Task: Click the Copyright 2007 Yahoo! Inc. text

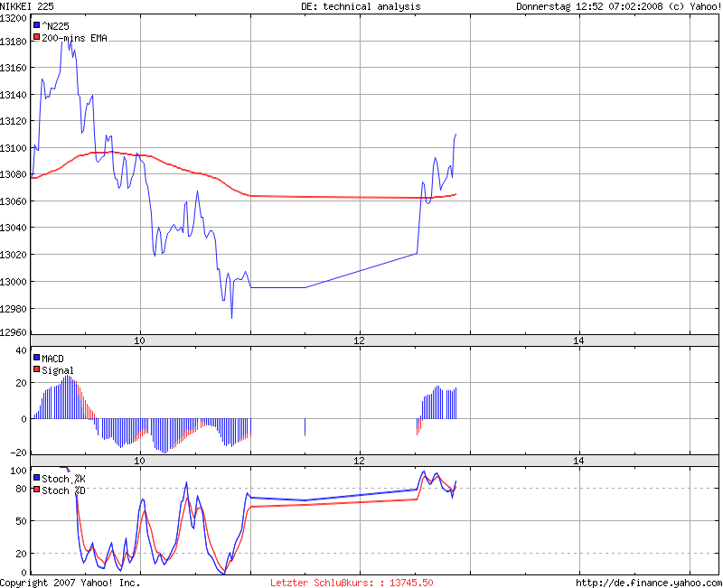Action: (x=70, y=583)
